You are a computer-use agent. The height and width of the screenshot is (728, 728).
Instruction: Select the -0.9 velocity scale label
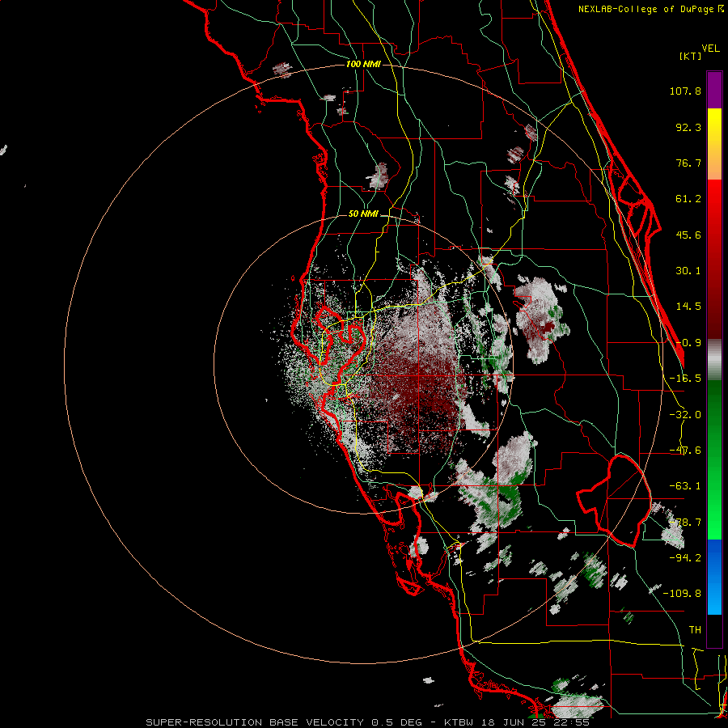click(688, 343)
